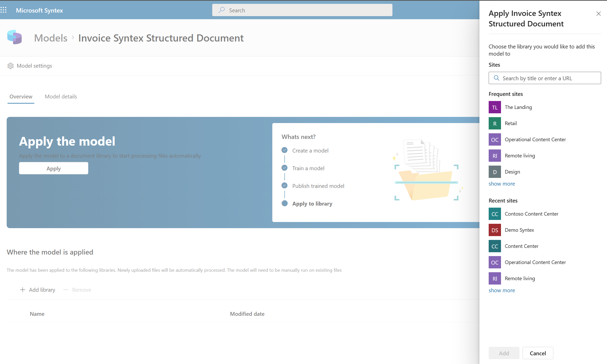Click the Model settings gear icon
The width and height of the screenshot is (607, 364).
(x=11, y=66)
